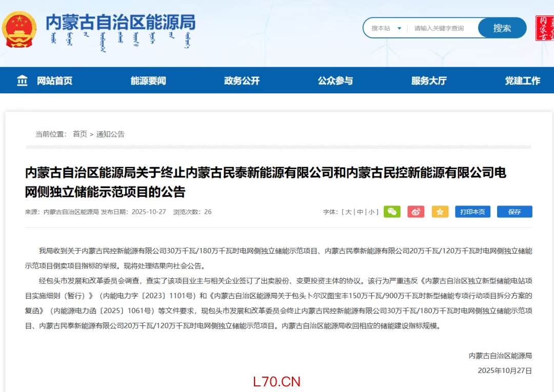Click the 搜索 search button
This screenshot has height=392, width=554.
502,28
